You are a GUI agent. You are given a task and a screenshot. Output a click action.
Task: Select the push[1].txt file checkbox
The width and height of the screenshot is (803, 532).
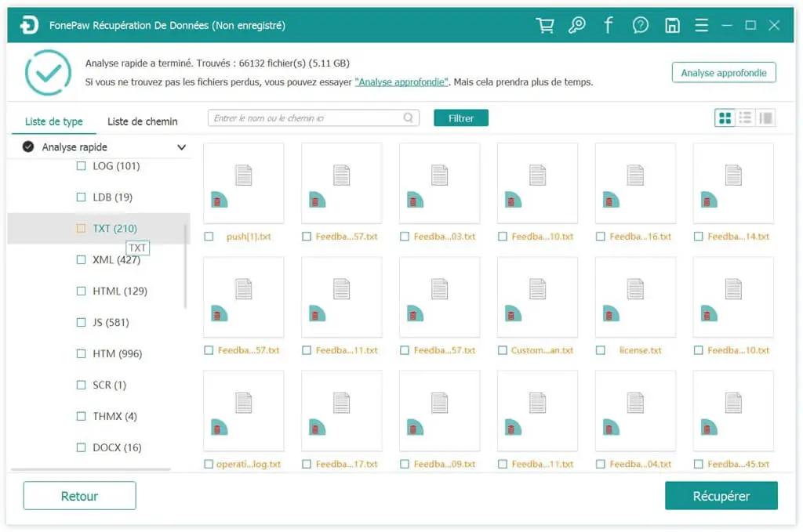pos(209,237)
